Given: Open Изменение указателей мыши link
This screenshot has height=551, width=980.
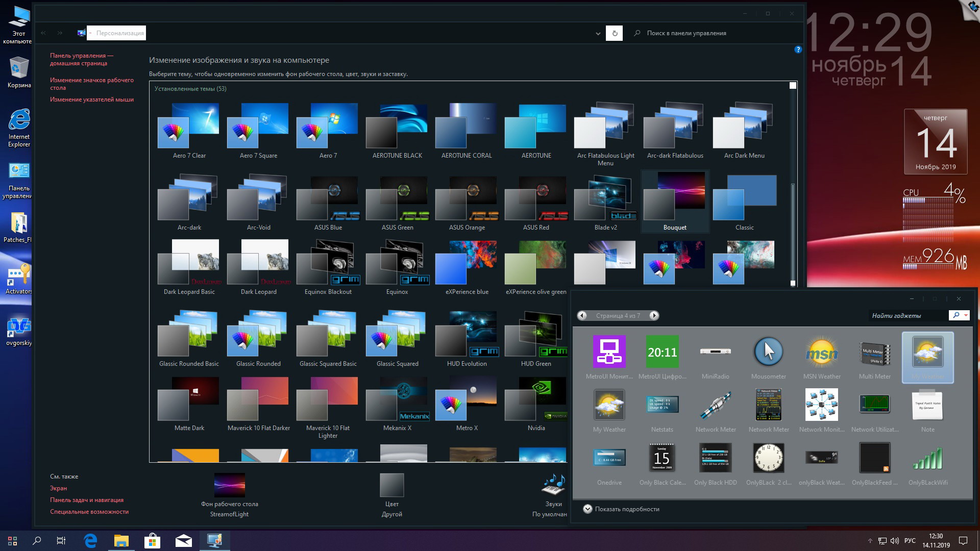Looking at the screenshot, I should click(x=91, y=99).
